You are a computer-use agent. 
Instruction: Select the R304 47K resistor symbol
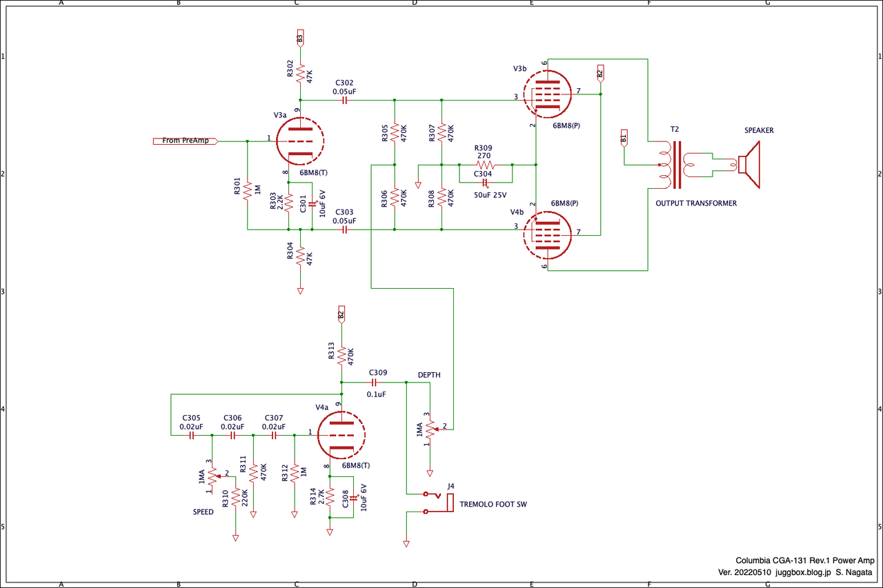[x=300, y=256]
